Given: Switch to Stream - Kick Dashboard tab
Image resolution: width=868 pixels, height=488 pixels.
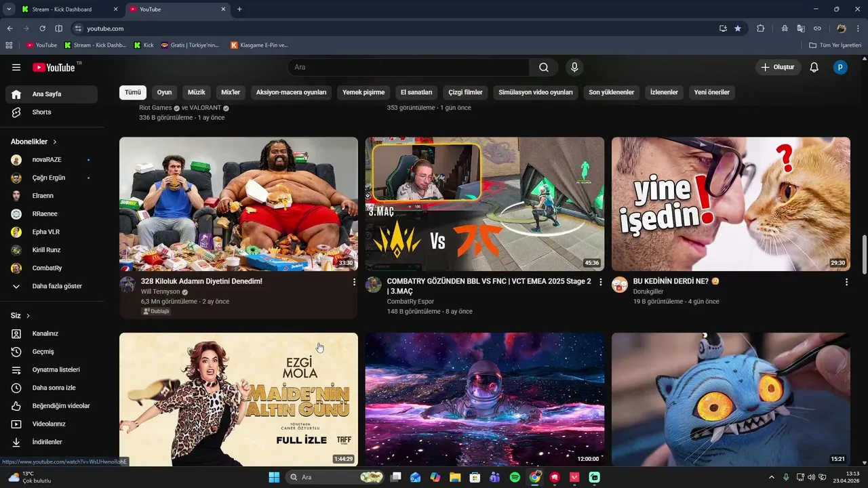Looking at the screenshot, I should 68,9.
